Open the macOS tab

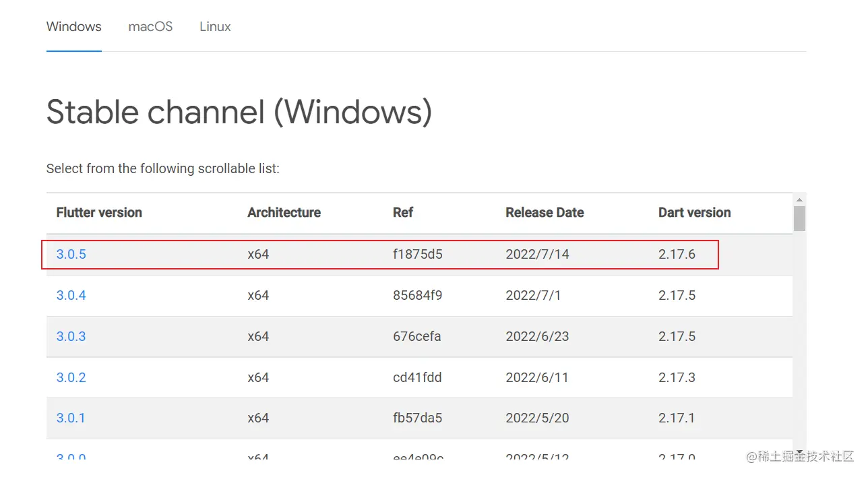(150, 27)
